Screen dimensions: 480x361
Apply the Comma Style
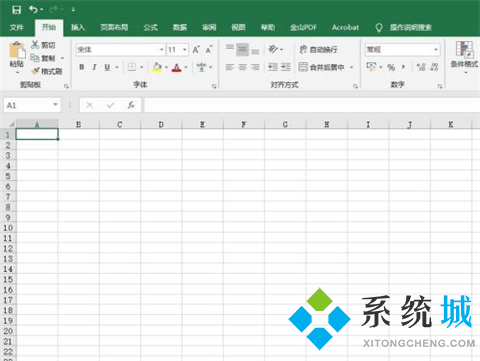coord(403,67)
